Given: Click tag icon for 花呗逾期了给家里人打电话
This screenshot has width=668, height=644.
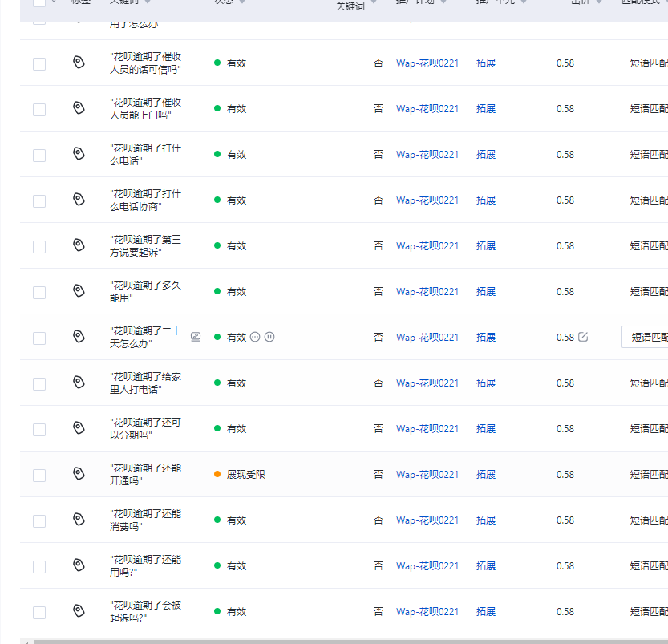Looking at the screenshot, I should [79, 382].
